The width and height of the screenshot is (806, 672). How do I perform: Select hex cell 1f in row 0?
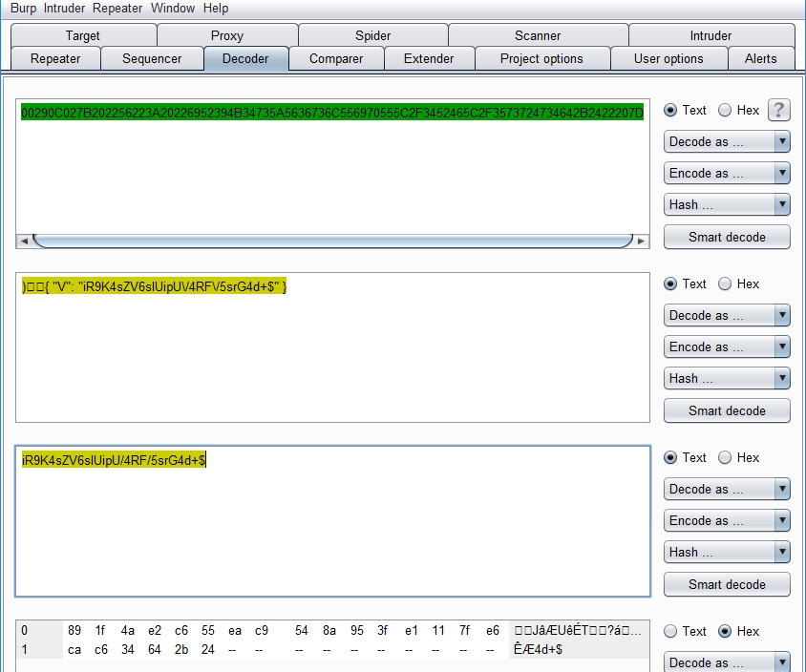point(99,630)
